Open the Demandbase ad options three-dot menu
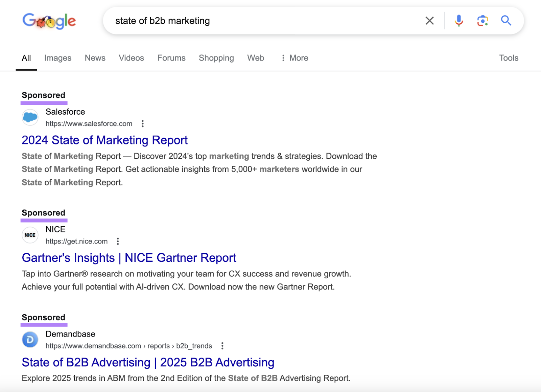The height and width of the screenshot is (392, 541). [x=222, y=346]
